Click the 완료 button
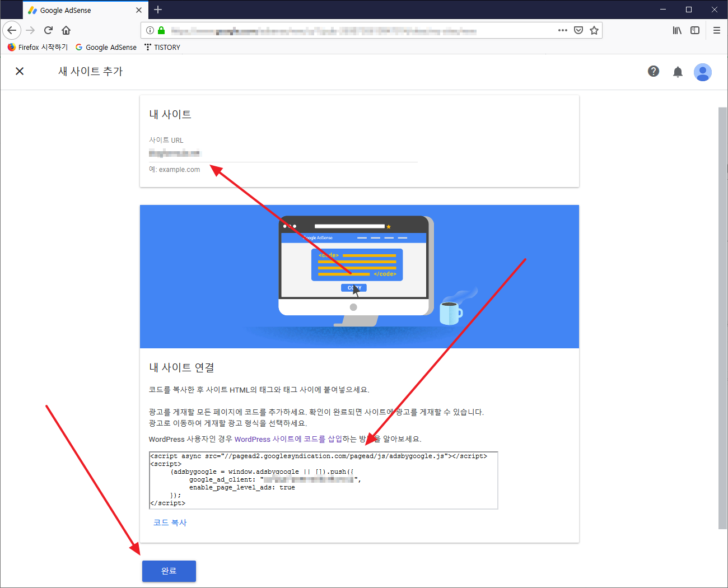The width and height of the screenshot is (728, 588). click(x=169, y=571)
